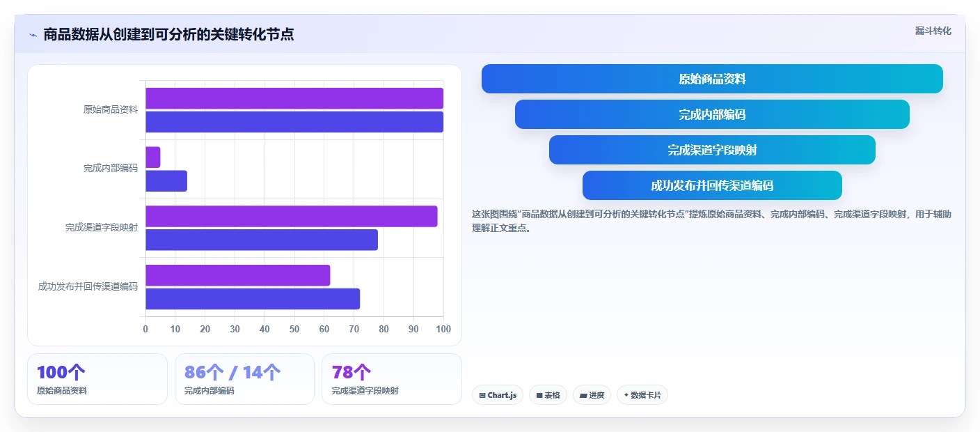
Task: Click the 完成内部编码 funnel stage
Action: 712,114
